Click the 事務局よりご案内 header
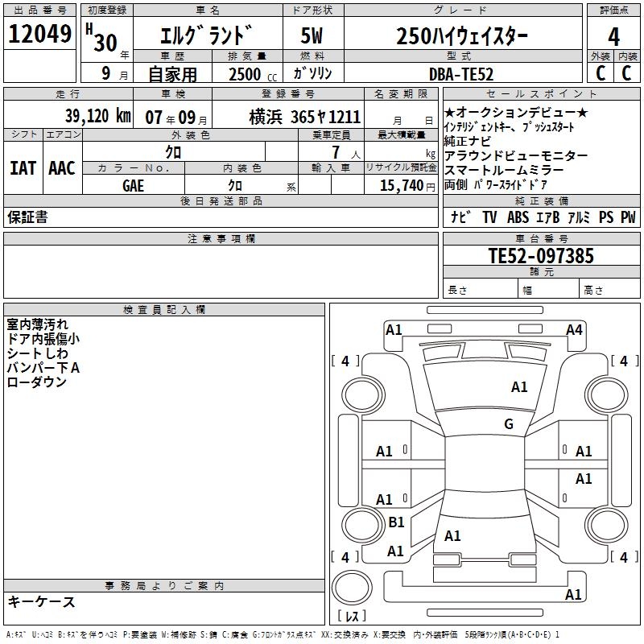Screen dimensions: 644x644 [x=164, y=586]
